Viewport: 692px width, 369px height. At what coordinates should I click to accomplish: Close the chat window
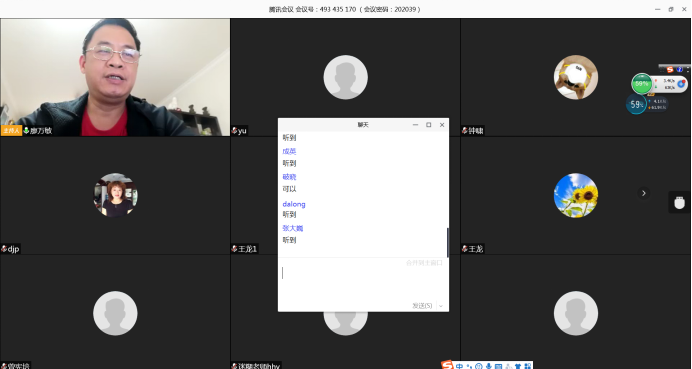[x=442, y=125]
